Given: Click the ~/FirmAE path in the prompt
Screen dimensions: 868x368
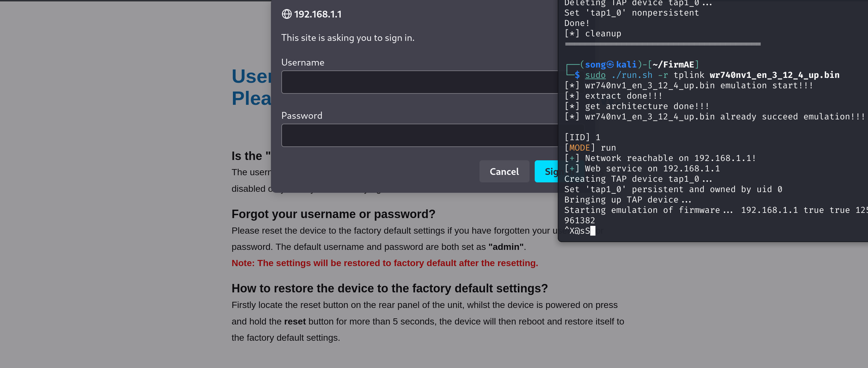Looking at the screenshot, I should 673,64.
